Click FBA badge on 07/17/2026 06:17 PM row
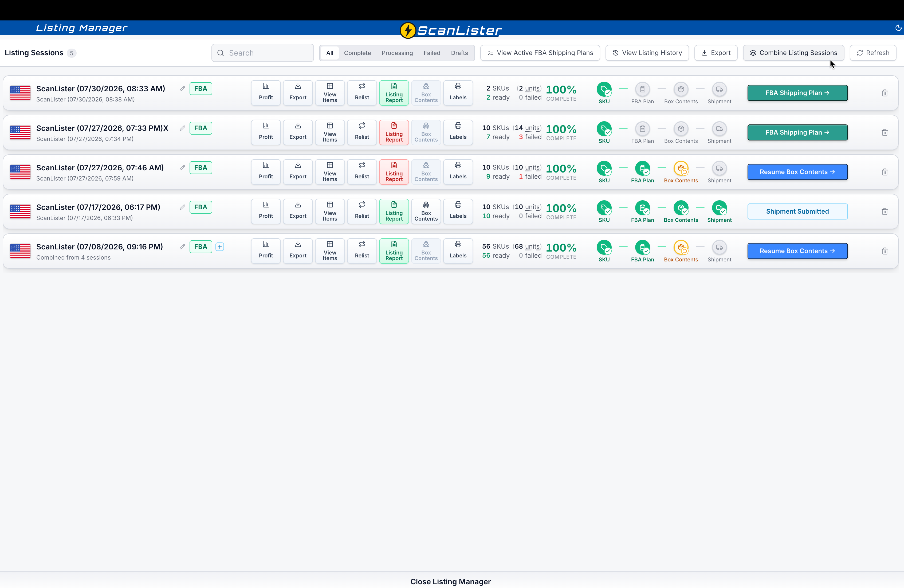 (201, 207)
